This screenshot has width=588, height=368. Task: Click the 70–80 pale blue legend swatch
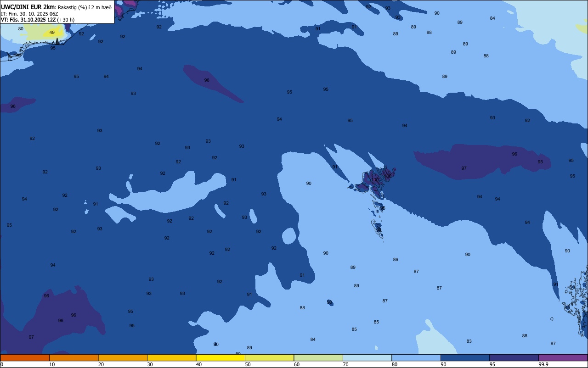tap(367, 357)
